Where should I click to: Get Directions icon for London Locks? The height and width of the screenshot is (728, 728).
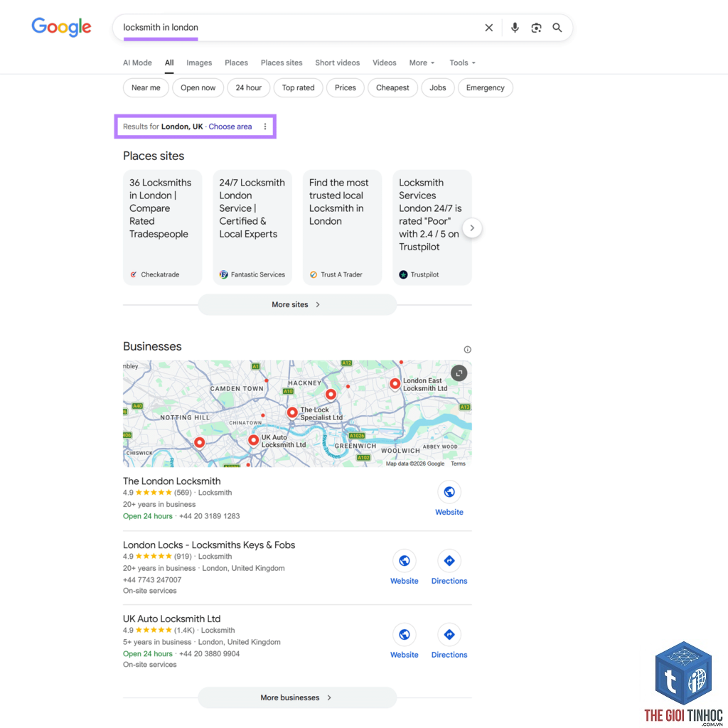449,561
